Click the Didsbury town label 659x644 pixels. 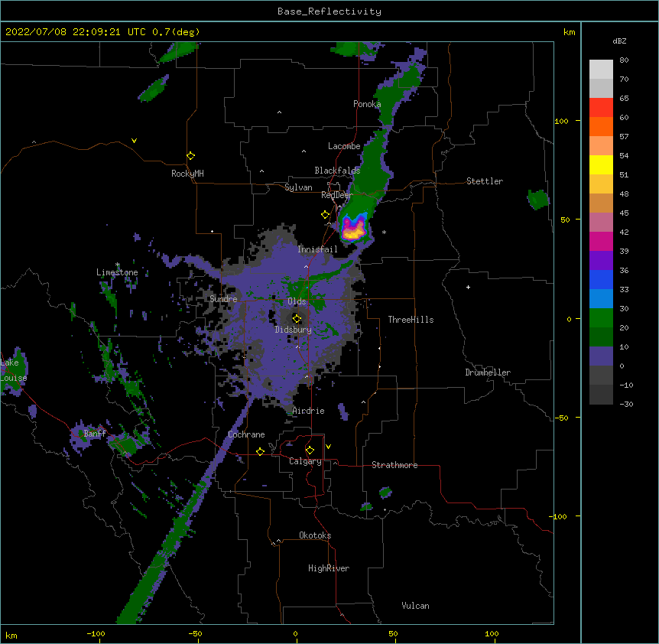294,330
